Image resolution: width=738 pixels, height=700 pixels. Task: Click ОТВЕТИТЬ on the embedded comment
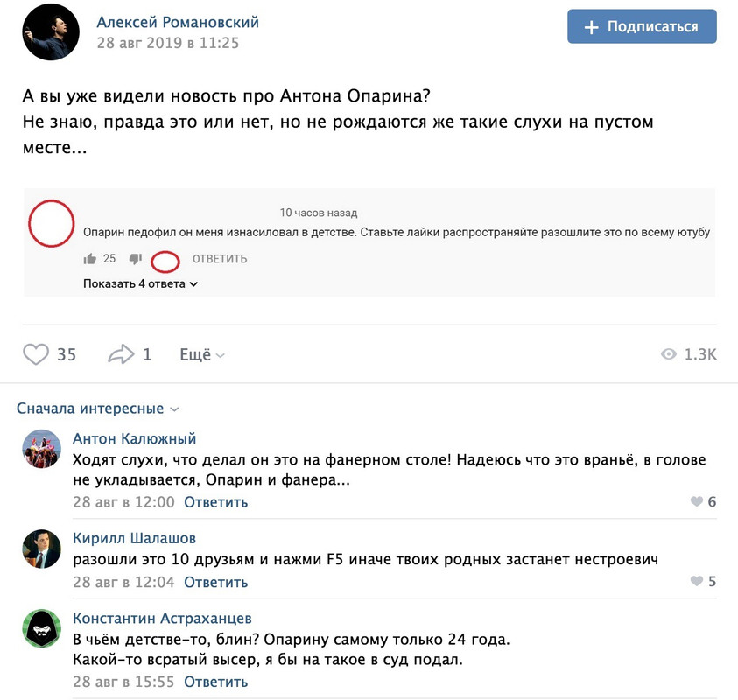coord(220,259)
